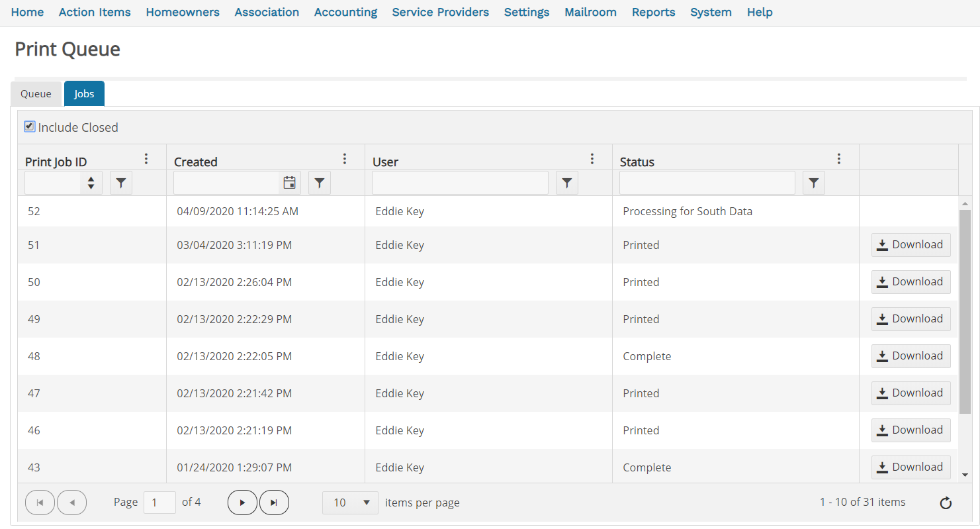Open User column options menu
Screen dimensions: 980x529
(592, 159)
